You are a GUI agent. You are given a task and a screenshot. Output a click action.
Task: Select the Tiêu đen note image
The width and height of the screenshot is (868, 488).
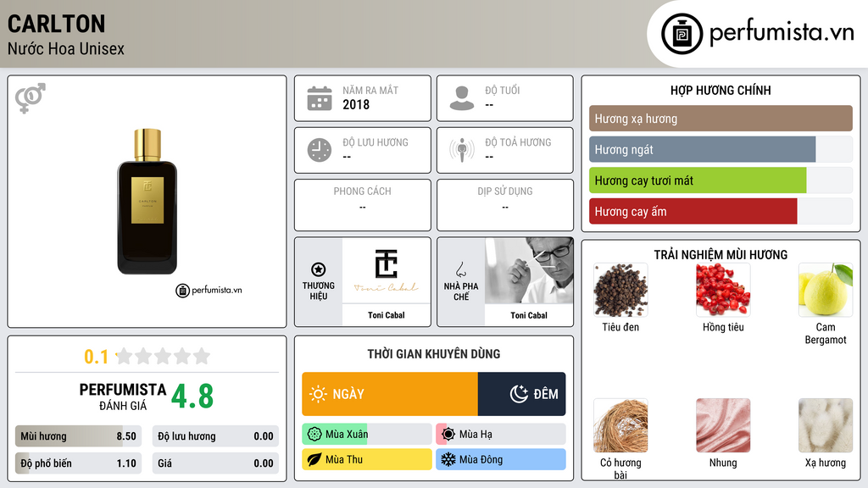coord(620,290)
